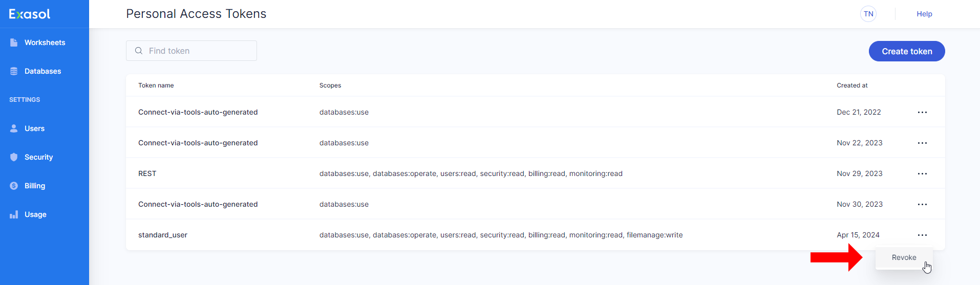Expand the REST token actions menu
Image resolution: width=980 pixels, height=285 pixels.
coord(922,173)
